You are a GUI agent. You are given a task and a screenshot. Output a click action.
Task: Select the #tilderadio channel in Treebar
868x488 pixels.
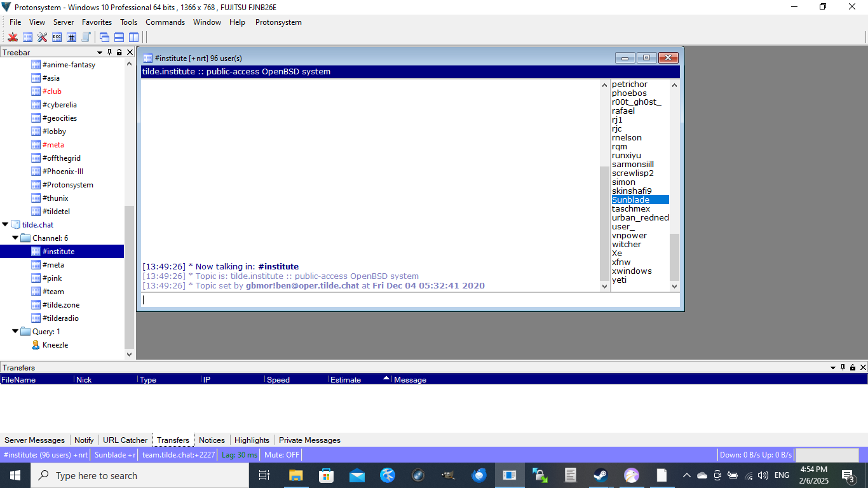point(60,318)
